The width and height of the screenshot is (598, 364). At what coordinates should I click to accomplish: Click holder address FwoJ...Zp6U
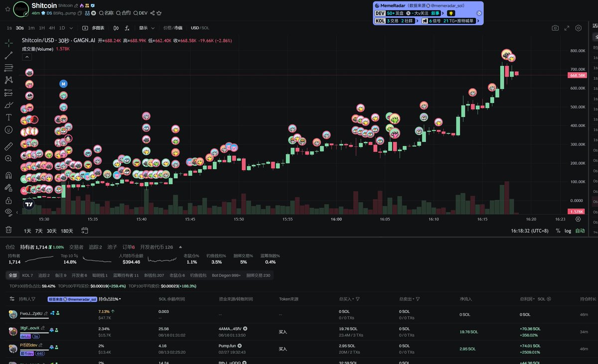pyautogui.click(x=31, y=313)
